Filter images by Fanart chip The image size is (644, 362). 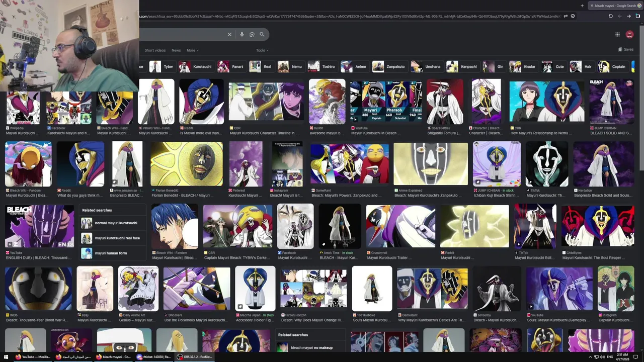click(231, 66)
